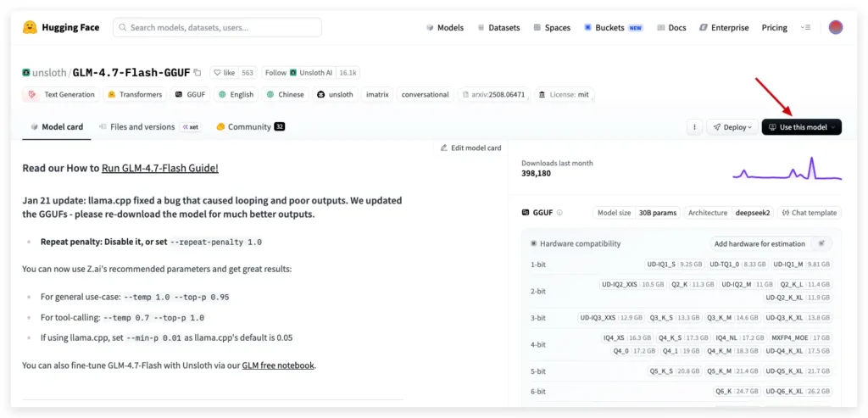
Task: Select the UD-Q6_K_XL 26.2 GB quantization
Action: pos(798,391)
